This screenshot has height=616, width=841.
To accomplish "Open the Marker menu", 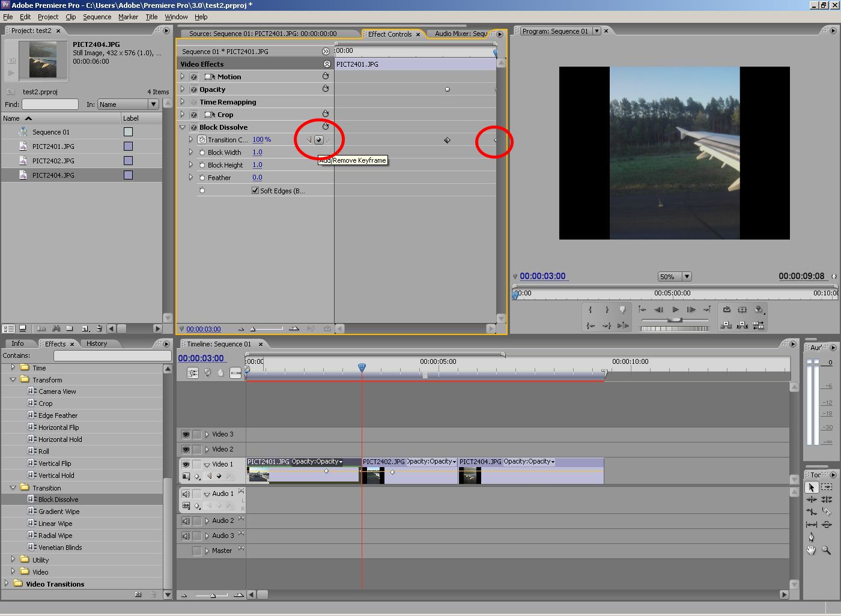I will point(128,17).
